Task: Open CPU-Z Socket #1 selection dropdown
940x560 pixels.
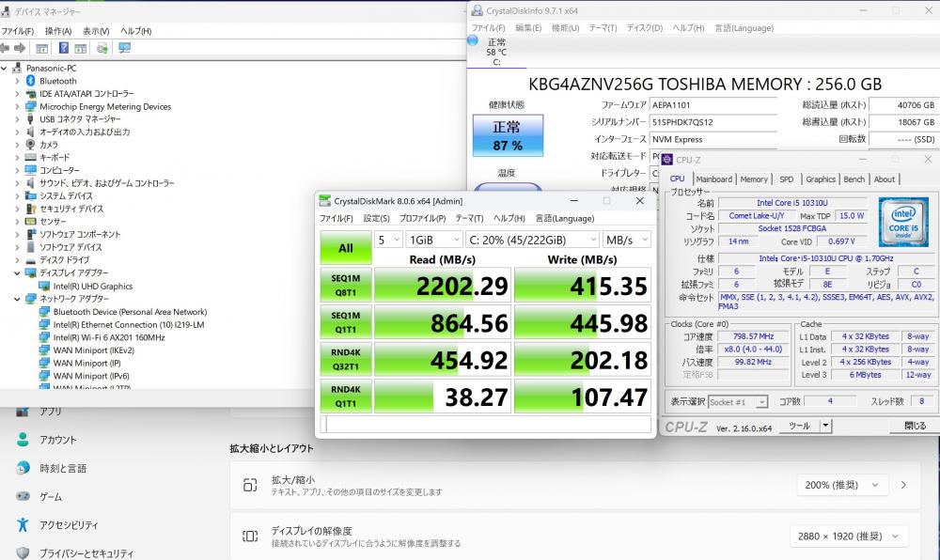Action: (738, 402)
